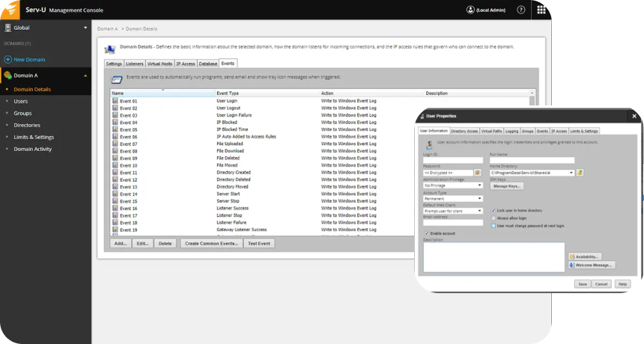Open Users in the sidebar
Screen dimensions: 644x344
click(21, 101)
